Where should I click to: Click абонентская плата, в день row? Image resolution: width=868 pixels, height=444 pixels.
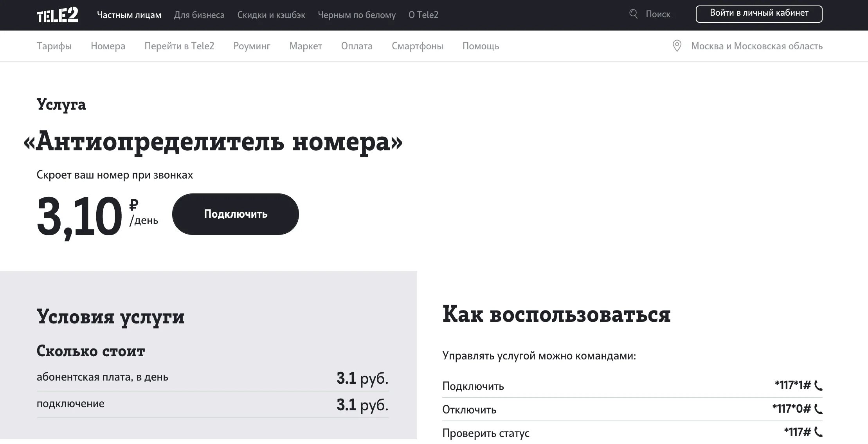[x=213, y=377]
